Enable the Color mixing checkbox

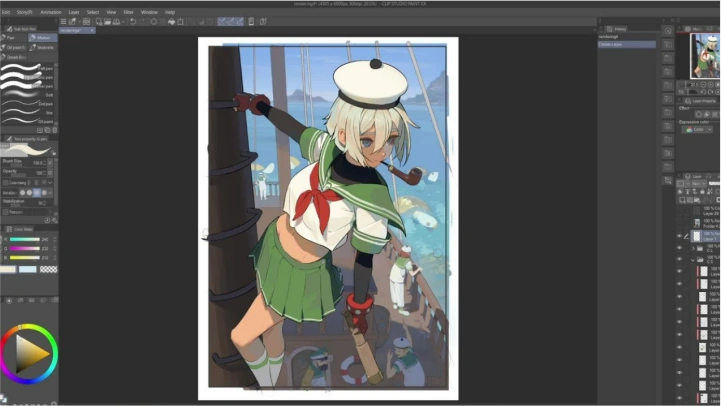(x=6, y=183)
